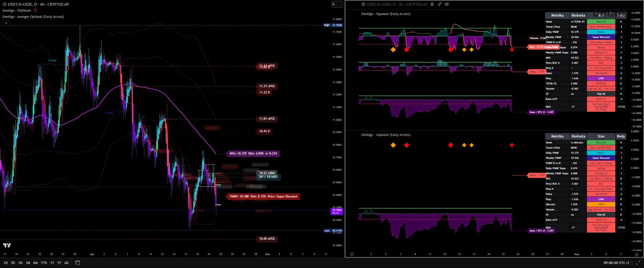Click the Flat OI cell in upper table

click(x=601, y=94)
